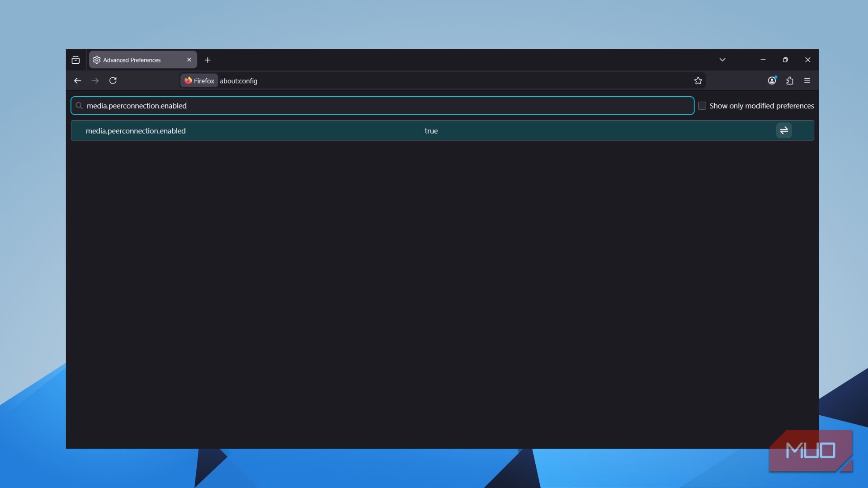The height and width of the screenshot is (488, 868).
Task: Minimize the Firefox window
Action: click(763, 60)
